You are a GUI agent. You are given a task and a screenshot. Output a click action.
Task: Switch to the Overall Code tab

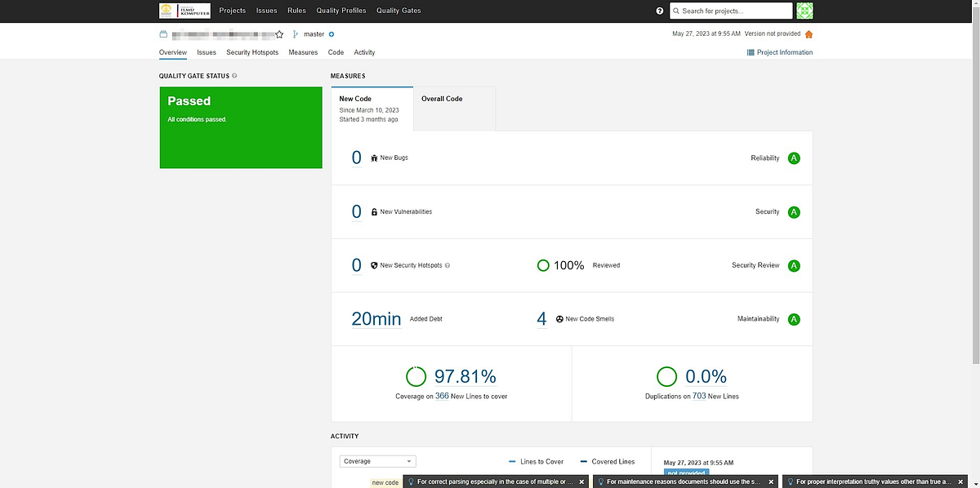click(441, 99)
